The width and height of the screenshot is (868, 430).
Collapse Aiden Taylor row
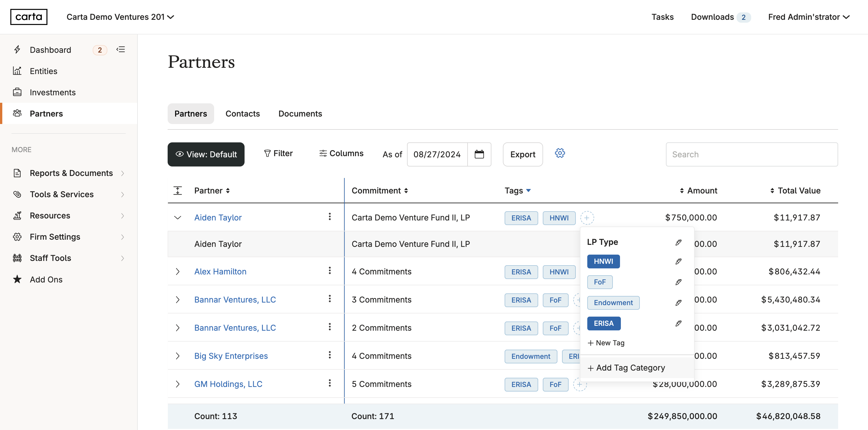pos(178,218)
